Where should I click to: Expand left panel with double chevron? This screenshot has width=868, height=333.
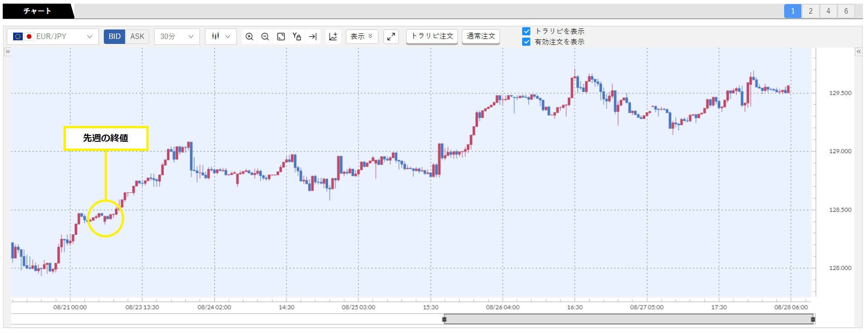8,52
